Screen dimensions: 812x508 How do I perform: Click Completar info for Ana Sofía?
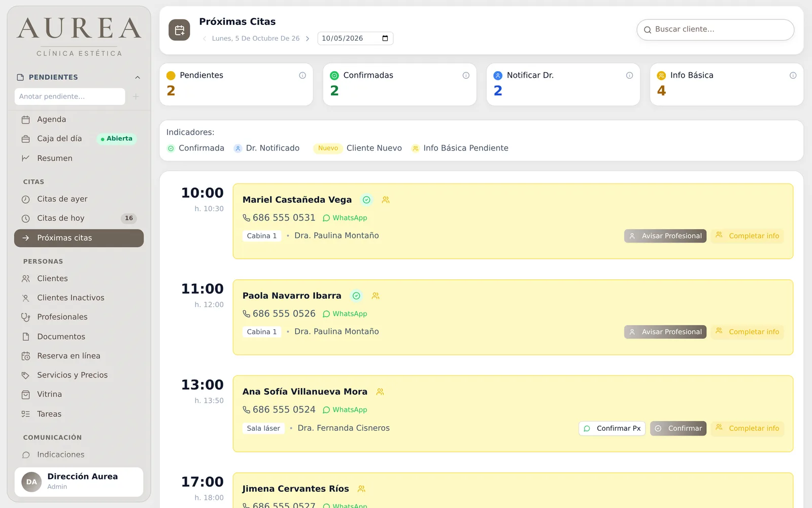pos(747,428)
